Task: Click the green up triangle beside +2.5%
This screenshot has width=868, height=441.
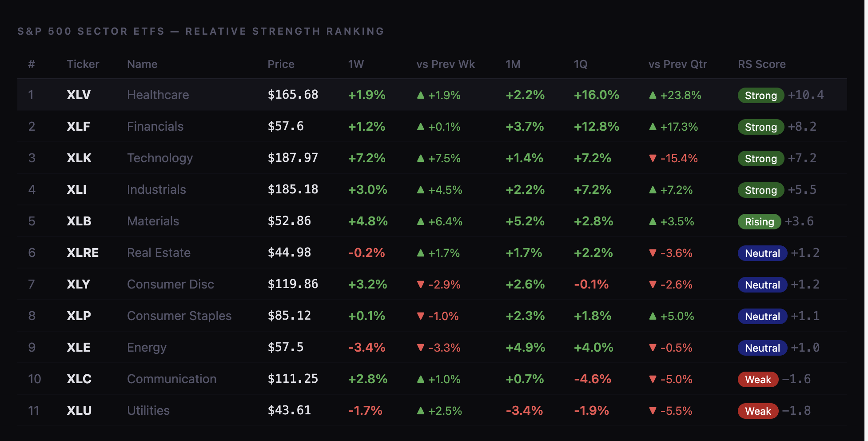Action: coord(421,411)
